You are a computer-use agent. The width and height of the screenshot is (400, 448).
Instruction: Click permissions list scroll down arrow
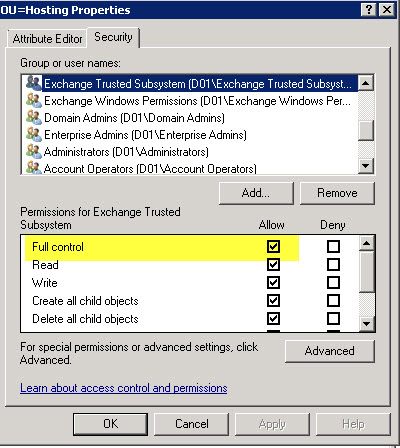click(367, 324)
